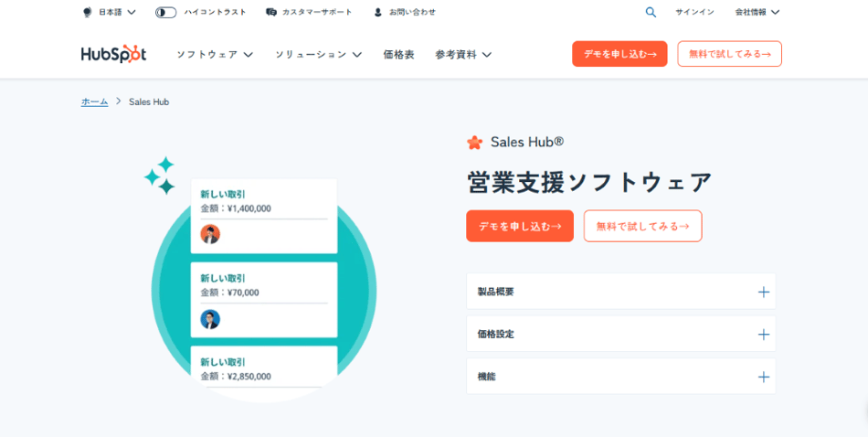Open the 日本語 language dropdown
The image size is (868, 437).
pos(109,12)
